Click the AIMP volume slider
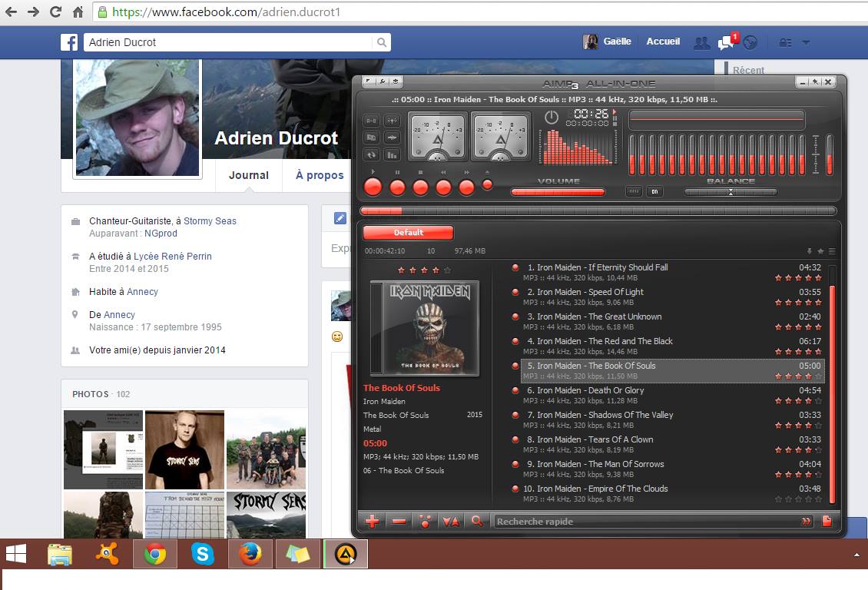 [558, 192]
